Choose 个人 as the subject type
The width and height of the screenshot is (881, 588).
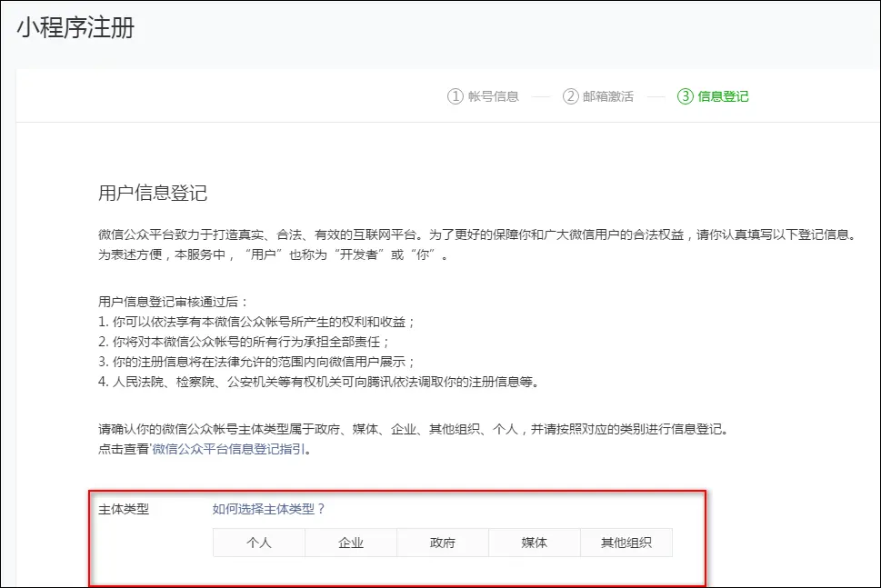click(259, 543)
